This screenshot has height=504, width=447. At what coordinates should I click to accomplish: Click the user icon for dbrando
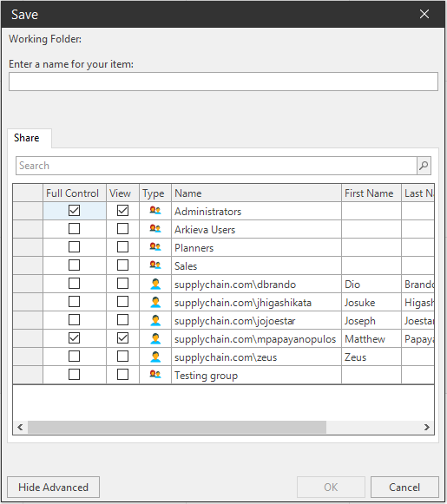point(155,284)
